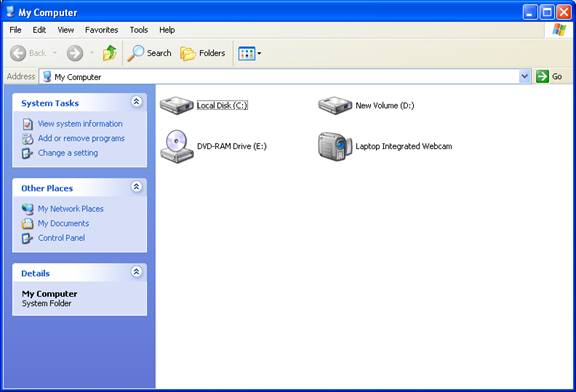
Task: Close the My Computer window
Action: click(x=564, y=12)
